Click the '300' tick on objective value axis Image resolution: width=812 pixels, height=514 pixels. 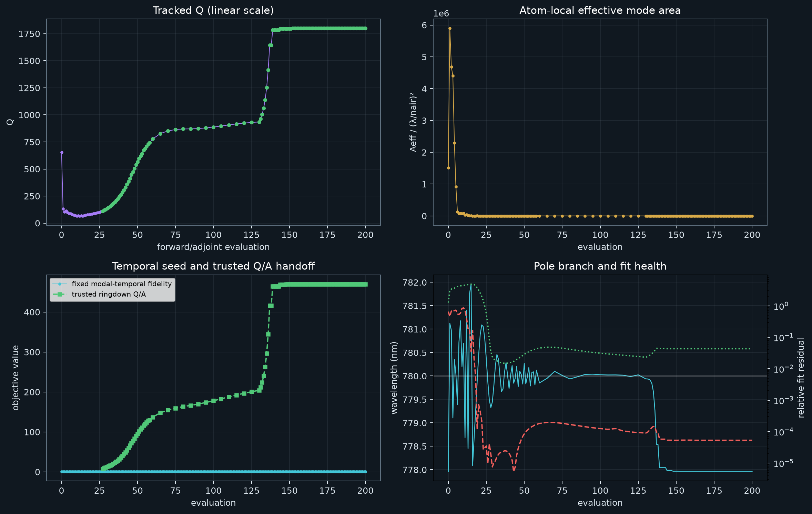point(32,352)
